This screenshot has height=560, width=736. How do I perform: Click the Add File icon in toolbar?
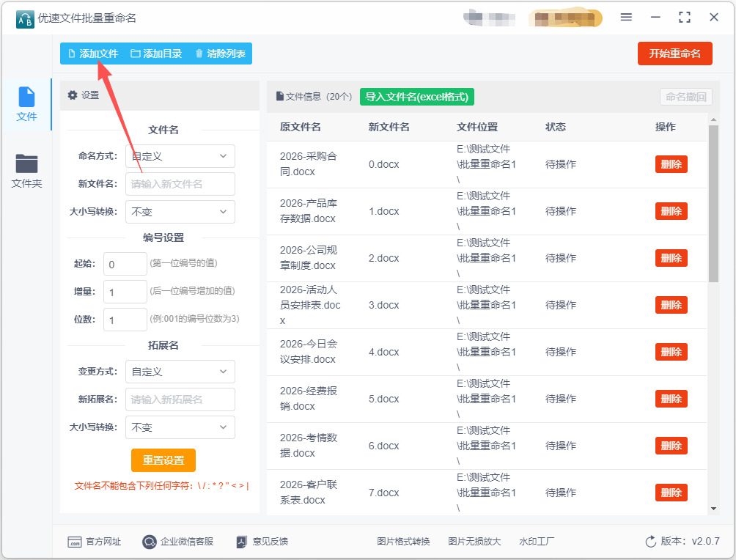(72, 54)
